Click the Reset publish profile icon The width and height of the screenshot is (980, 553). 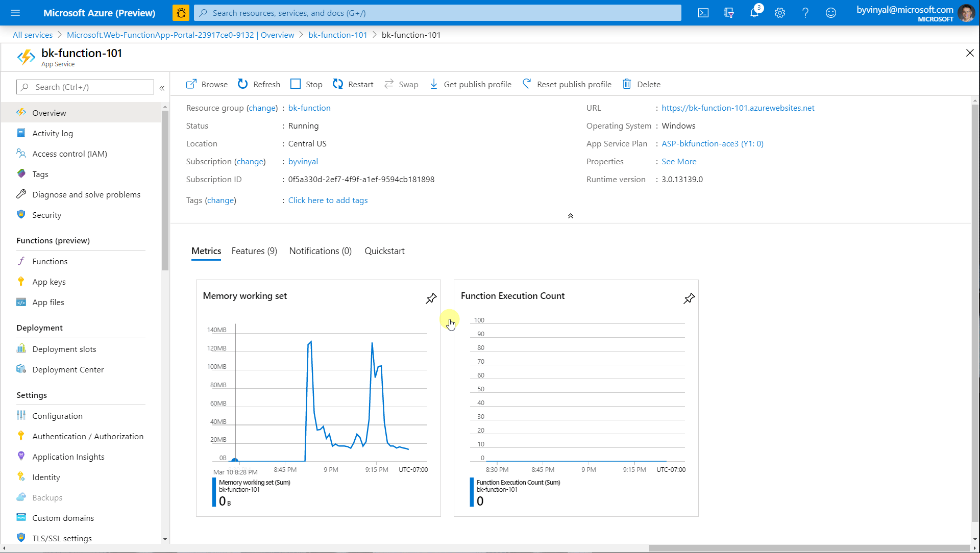(528, 84)
